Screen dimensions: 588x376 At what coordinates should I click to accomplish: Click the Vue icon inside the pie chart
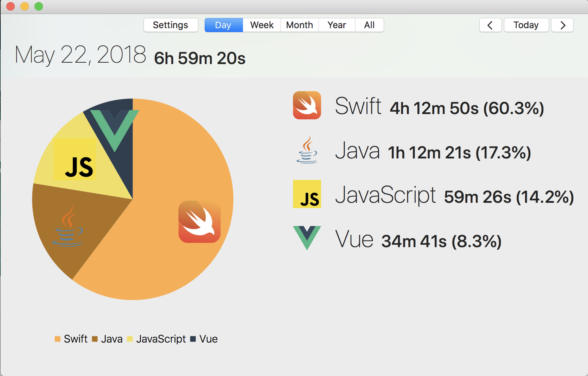pyautogui.click(x=115, y=131)
